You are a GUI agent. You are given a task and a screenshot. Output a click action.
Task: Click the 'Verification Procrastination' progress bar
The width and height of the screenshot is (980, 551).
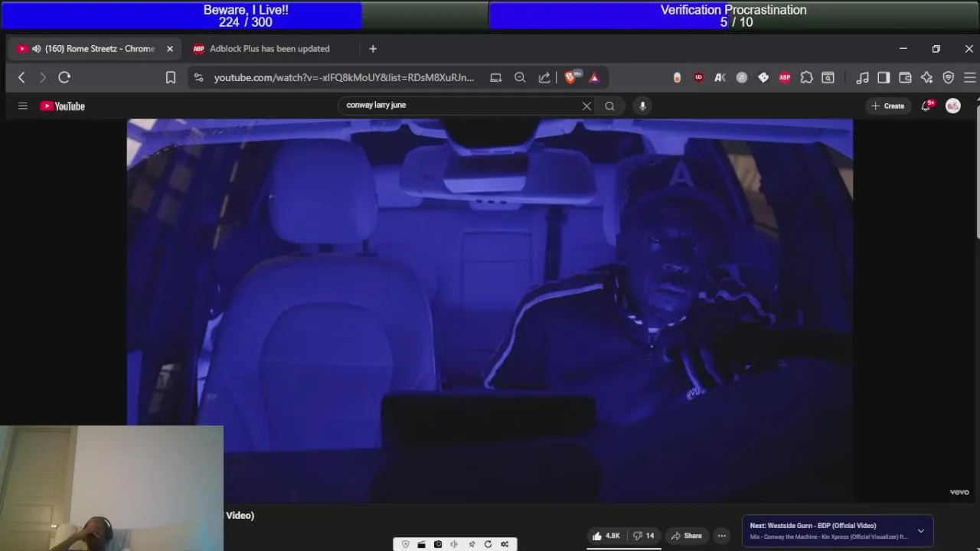(x=734, y=15)
